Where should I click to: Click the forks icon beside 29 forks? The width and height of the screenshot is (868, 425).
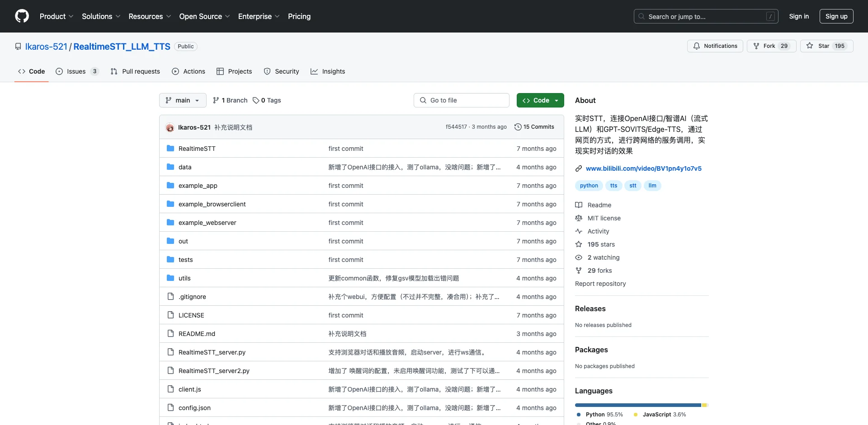[x=579, y=271]
